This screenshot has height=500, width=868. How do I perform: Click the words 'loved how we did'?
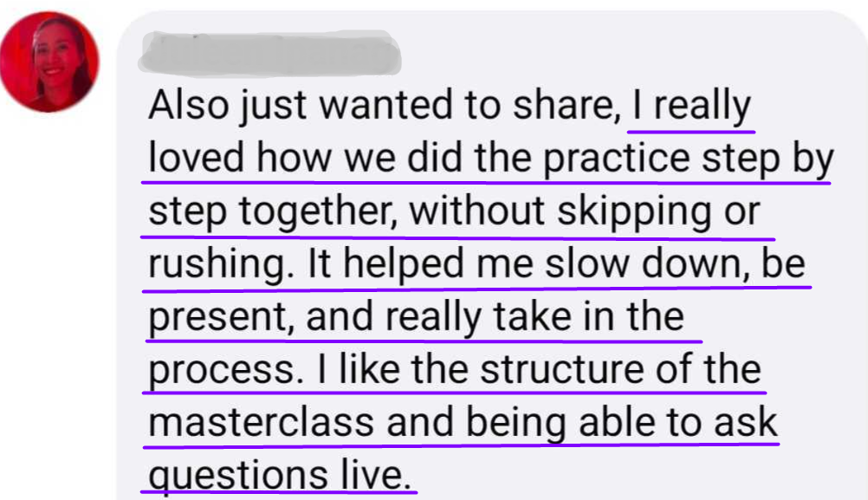(306, 157)
